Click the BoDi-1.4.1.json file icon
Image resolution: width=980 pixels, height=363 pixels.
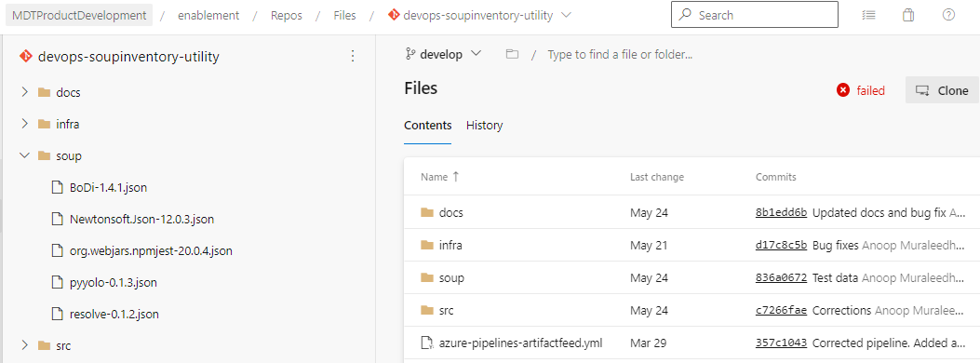58,187
